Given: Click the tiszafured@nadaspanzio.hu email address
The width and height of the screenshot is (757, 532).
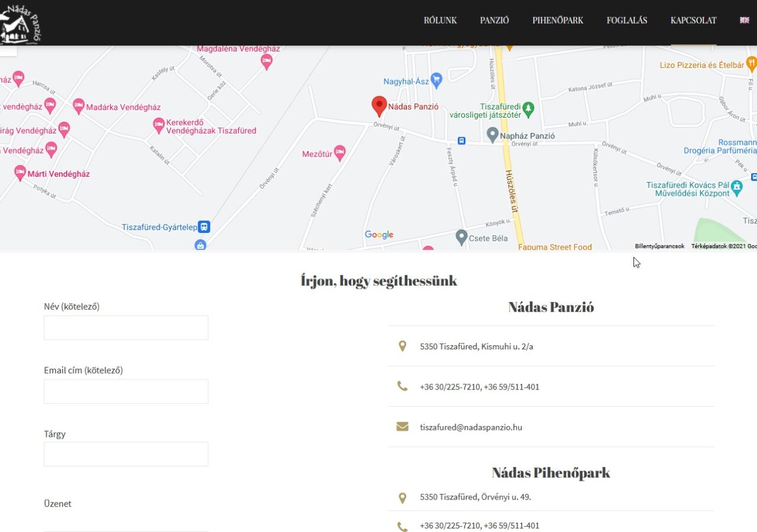Looking at the screenshot, I should [471, 427].
